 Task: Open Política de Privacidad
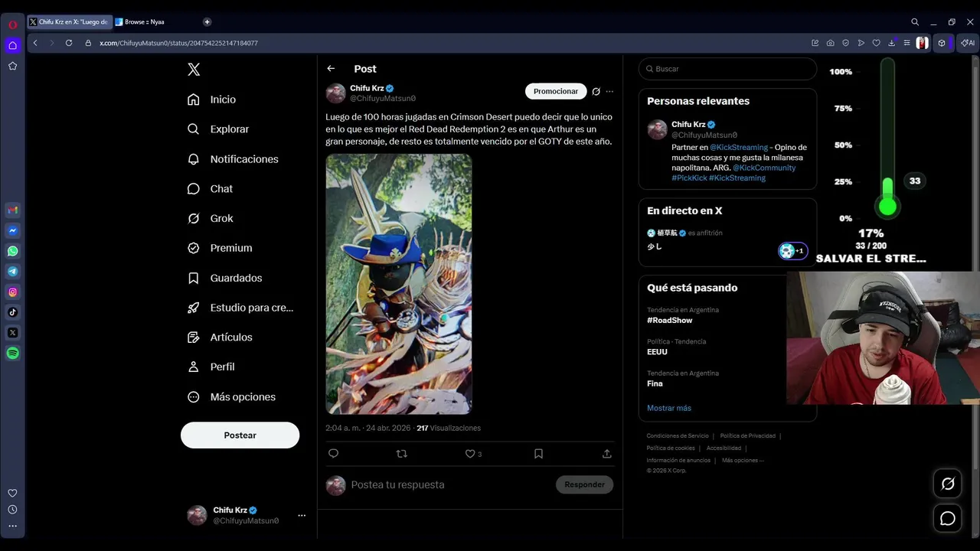point(747,435)
